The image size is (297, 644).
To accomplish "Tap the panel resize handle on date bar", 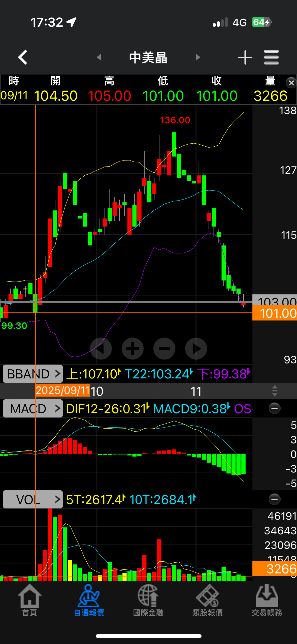I will click(275, 391).
